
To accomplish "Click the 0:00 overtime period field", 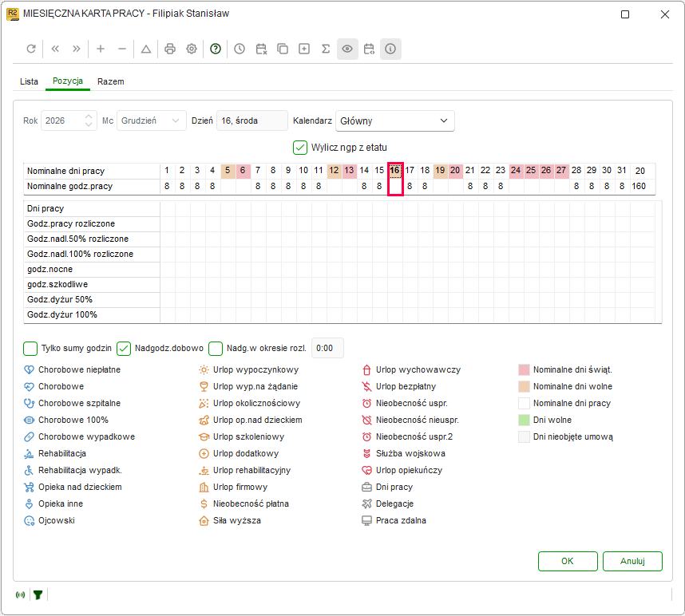I will tap(327, 349).
